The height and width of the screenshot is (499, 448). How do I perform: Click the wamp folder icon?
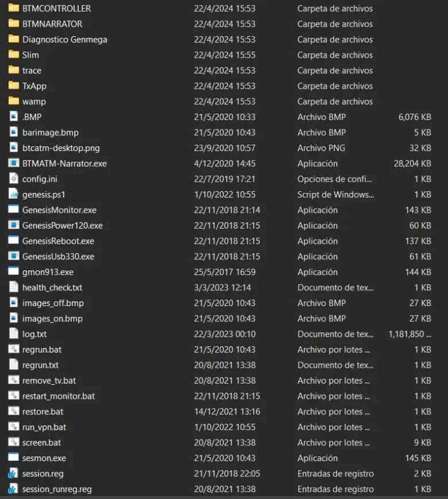point(13,101)
